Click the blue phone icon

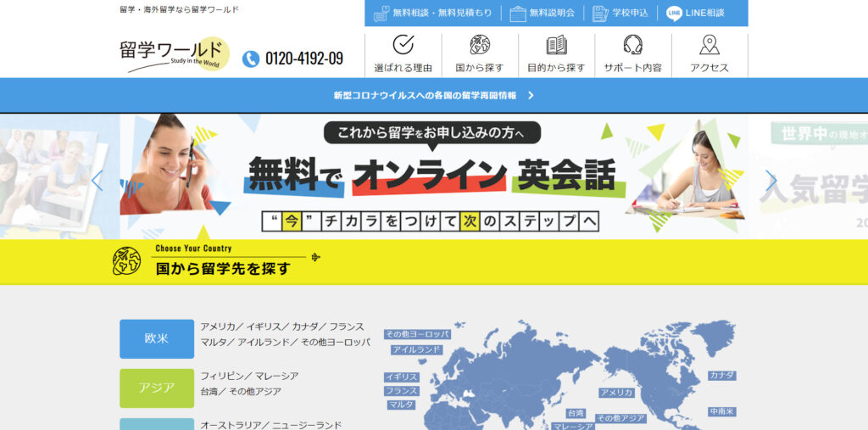[x=251, y=59]
